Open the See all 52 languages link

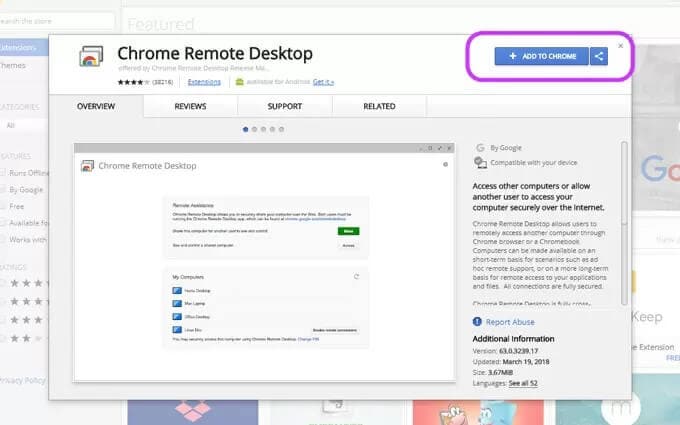point(523,383)
